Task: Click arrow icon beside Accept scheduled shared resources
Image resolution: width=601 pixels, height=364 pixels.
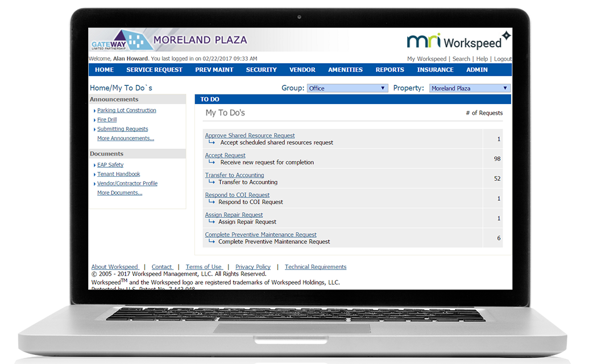Action: tap(212, 142)
